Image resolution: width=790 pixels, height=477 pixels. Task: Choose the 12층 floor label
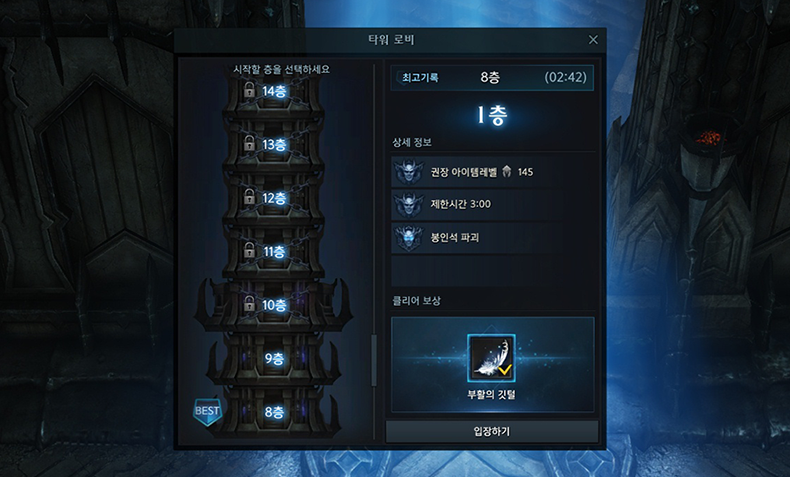click(274, 198)
